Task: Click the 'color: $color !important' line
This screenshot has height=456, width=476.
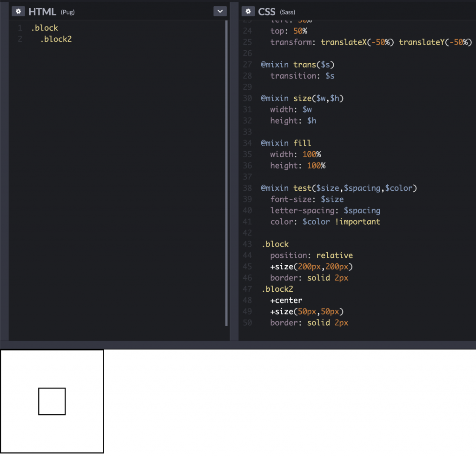Action: click(x=325, y=222)
